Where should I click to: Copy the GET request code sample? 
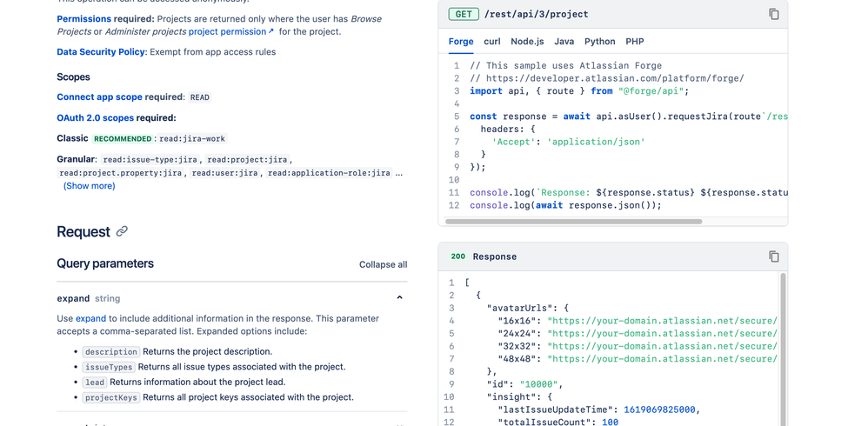(x=774, y=15)
